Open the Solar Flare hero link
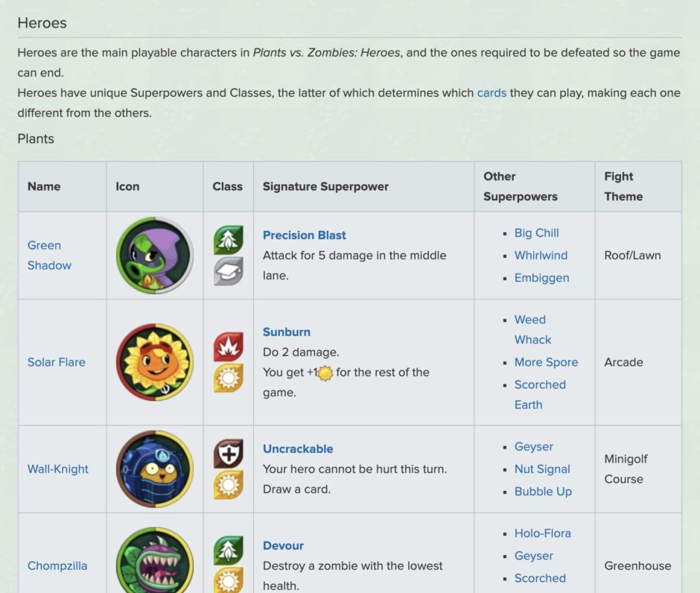 click(x=56, y=362)
